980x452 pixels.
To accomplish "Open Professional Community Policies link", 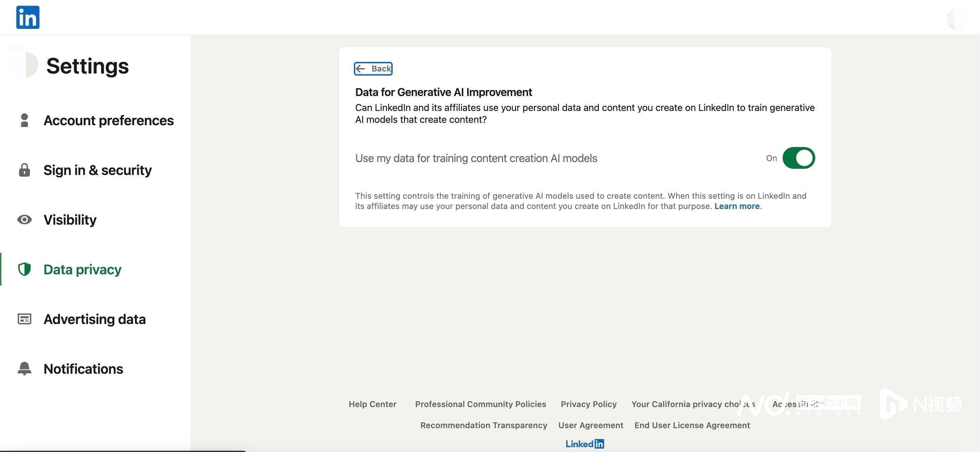I will click(480, 404).
